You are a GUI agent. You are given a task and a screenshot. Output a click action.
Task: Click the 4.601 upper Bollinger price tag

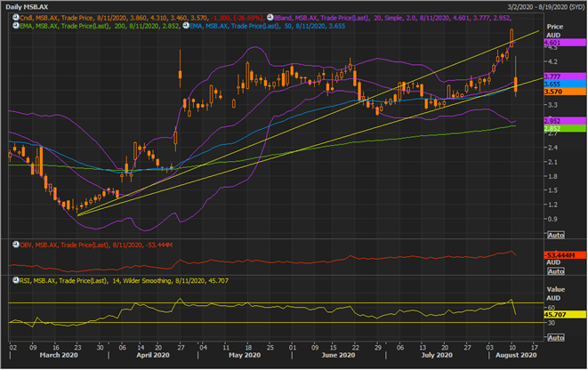click(x=565, y=43)
